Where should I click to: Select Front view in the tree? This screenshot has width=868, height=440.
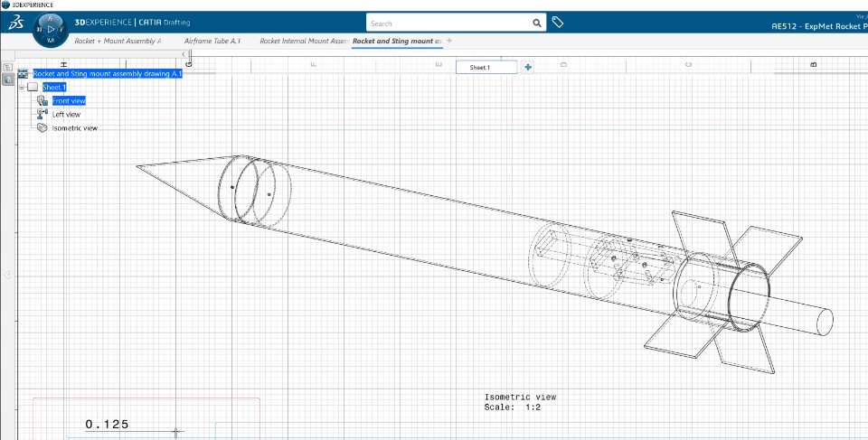click(69, 100)
